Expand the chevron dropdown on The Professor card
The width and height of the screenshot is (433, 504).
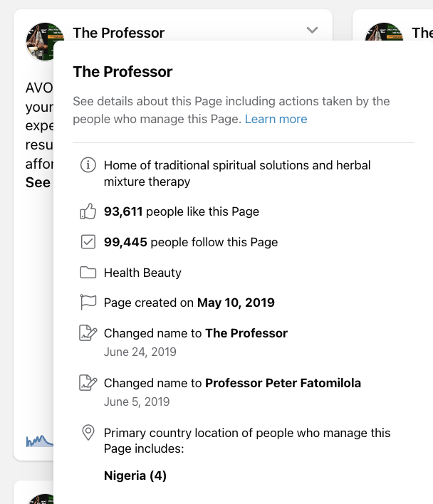[312, 30]
